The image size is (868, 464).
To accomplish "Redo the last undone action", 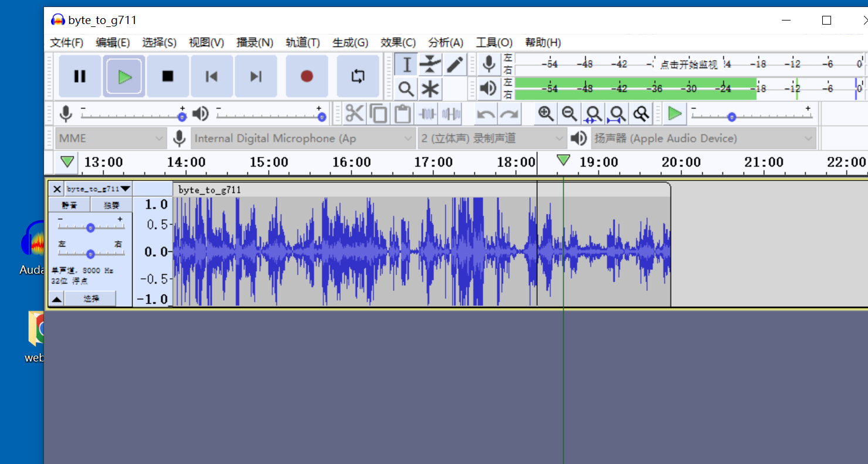I will tap(509, 114).
